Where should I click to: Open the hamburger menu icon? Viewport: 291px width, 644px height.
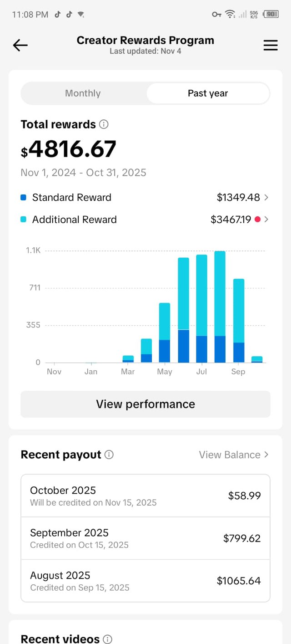[271, 45]
